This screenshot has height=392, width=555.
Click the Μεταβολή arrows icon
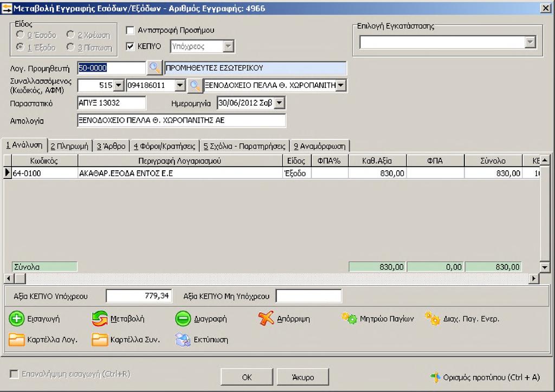coord(100,319)
